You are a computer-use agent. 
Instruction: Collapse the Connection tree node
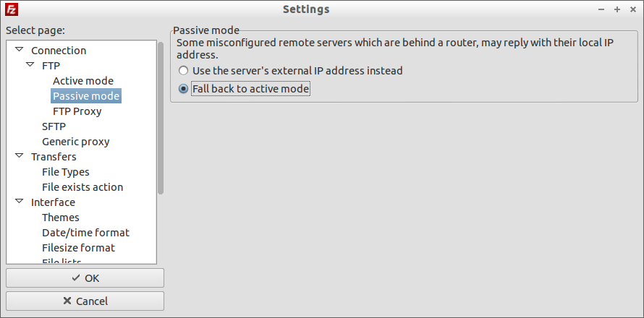point(20,50)
